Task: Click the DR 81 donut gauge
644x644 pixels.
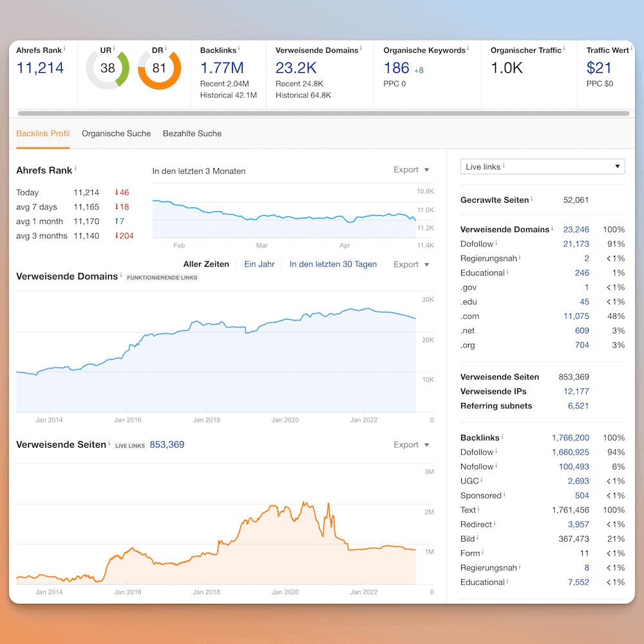Action: pos(159,68)
